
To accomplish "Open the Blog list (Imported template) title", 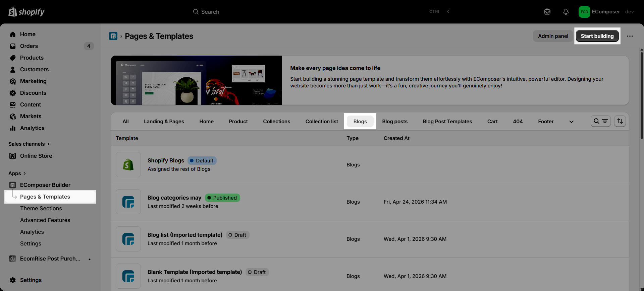I will pyautogui.click(x=185, y=235).
